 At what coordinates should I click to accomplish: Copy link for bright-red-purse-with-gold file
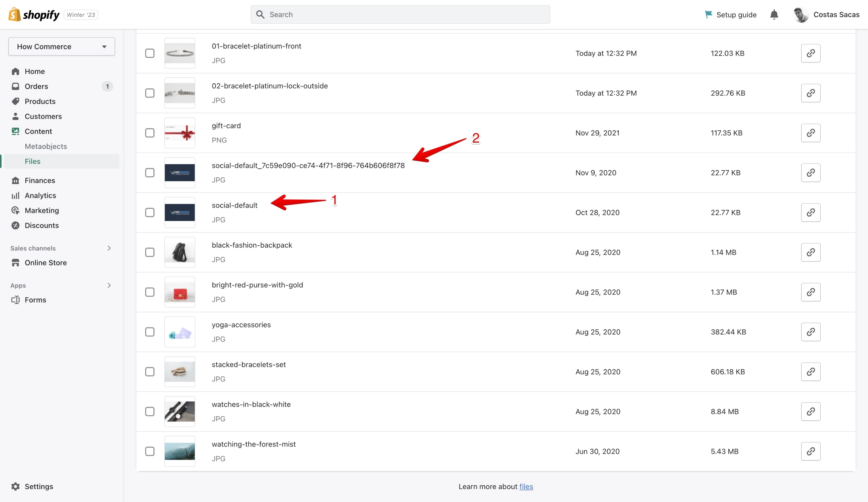(810, 292)
